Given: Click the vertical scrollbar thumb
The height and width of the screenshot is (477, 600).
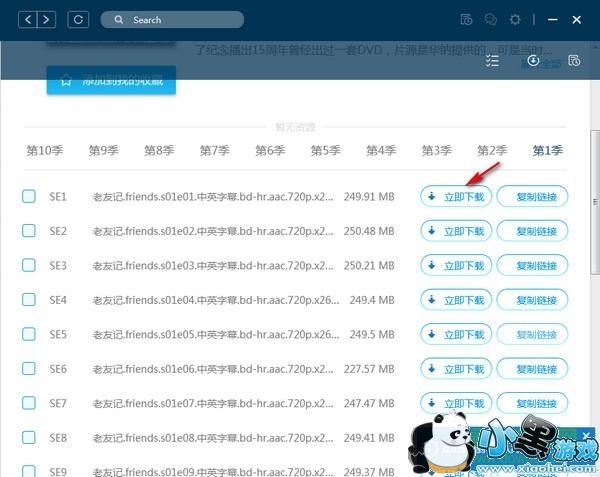Looking at the screenshot, I should 595,202.
